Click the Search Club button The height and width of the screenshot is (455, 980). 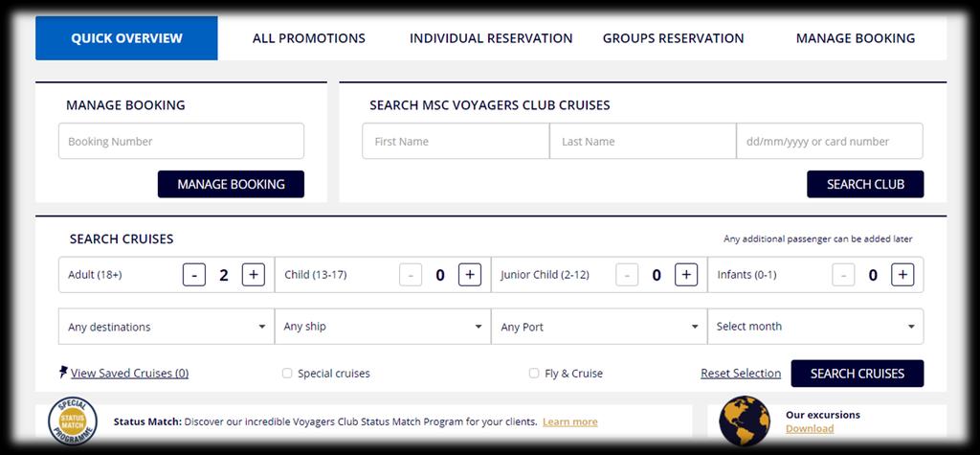[865, 184]
